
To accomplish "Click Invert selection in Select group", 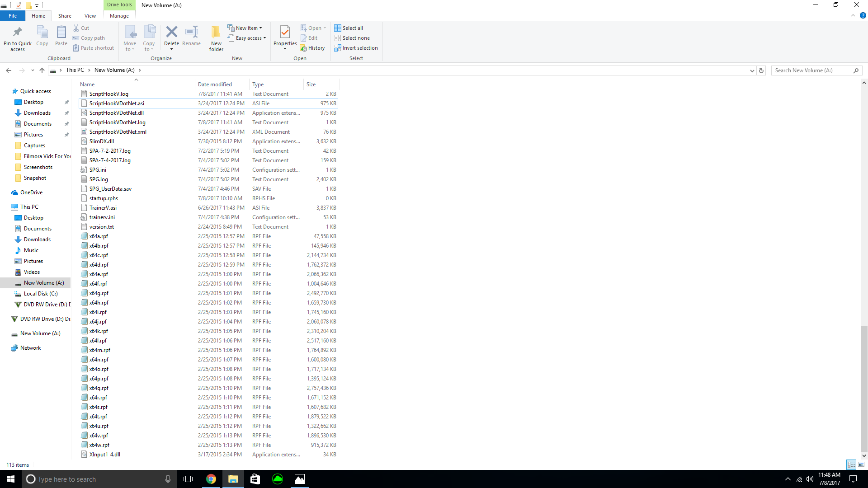I will (356, 48).
